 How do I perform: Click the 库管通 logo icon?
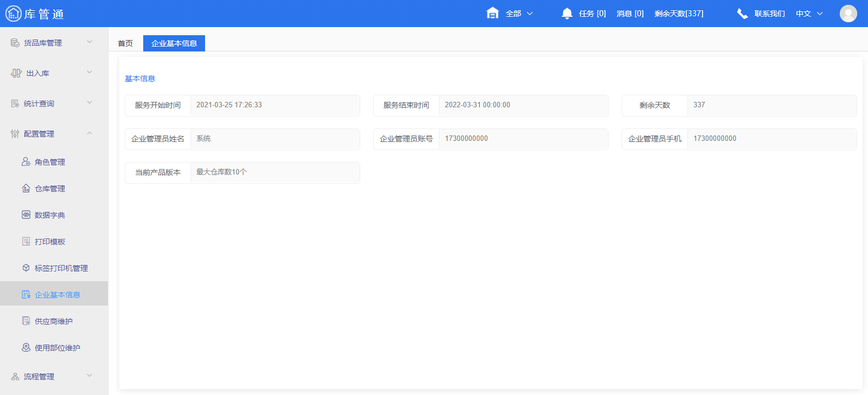(13, 14)
